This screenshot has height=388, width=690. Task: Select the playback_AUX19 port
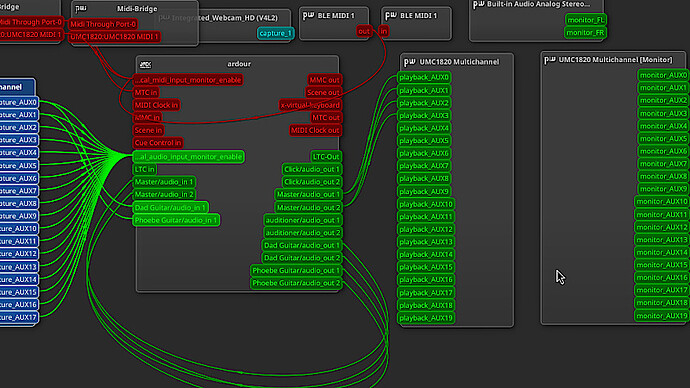(426, 318)
